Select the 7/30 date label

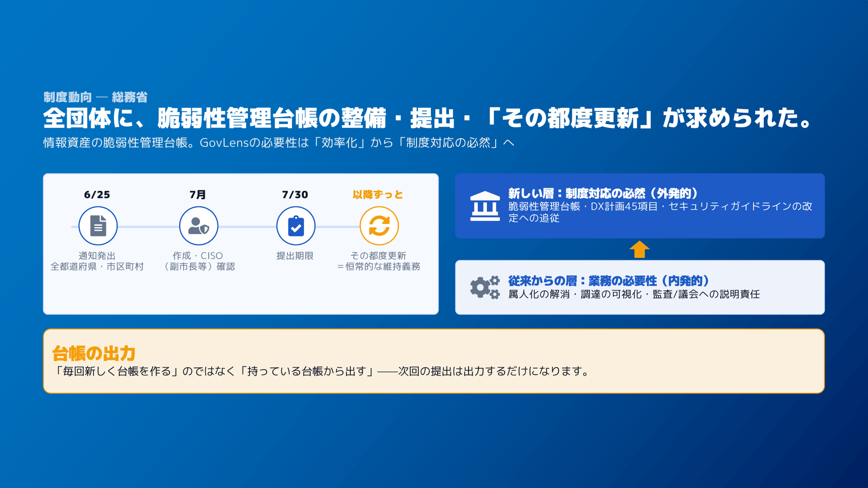pyautogui.click(x=295, y=195)
